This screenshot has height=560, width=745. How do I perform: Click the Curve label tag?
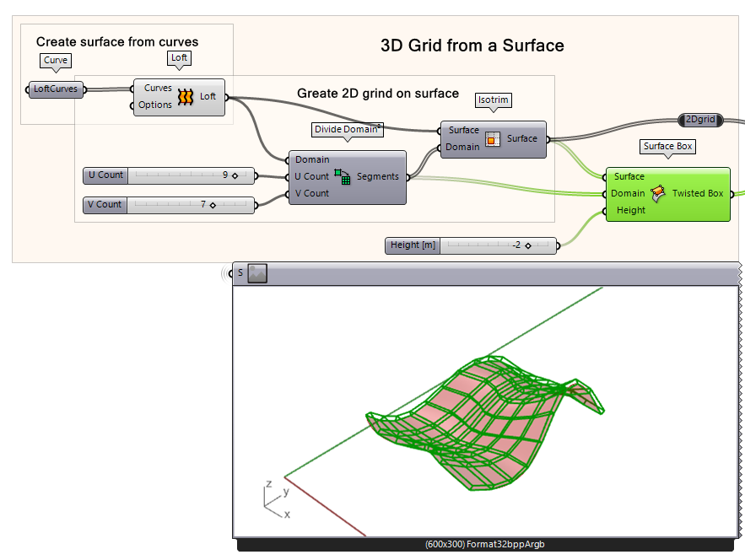tap(55, 60)
